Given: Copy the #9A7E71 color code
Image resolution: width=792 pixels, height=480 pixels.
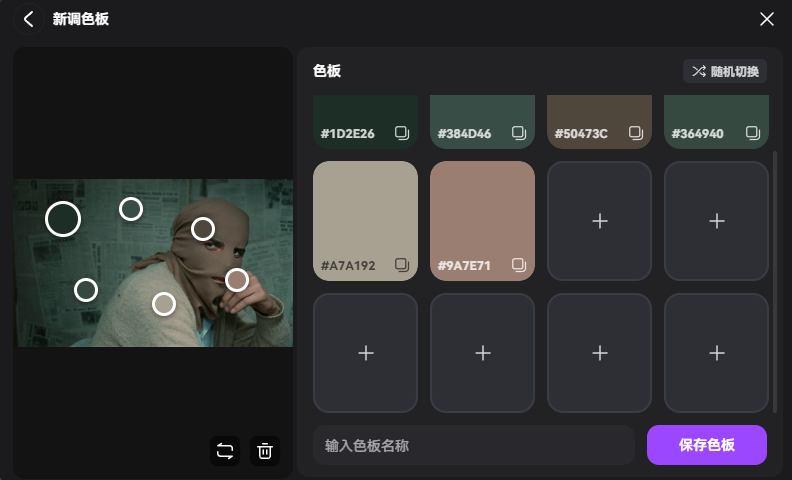Looking at the screenshot, I should click(x=519, y=265).
